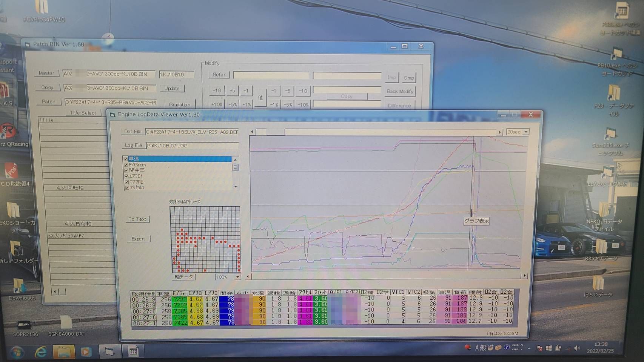Show hidden system tray icons arrow
Viewport: 644px width, 362px height.
click(x=529, y=348)
